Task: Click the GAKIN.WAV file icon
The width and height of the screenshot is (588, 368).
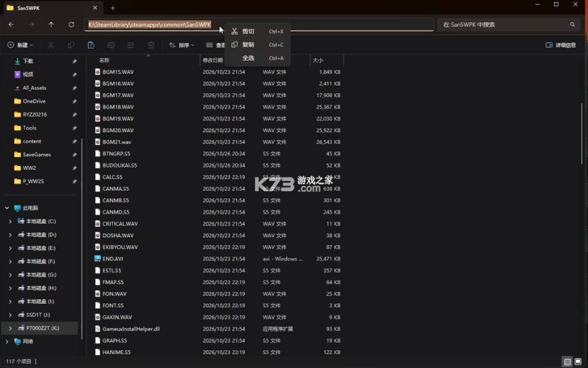Action: click(97, 317)
